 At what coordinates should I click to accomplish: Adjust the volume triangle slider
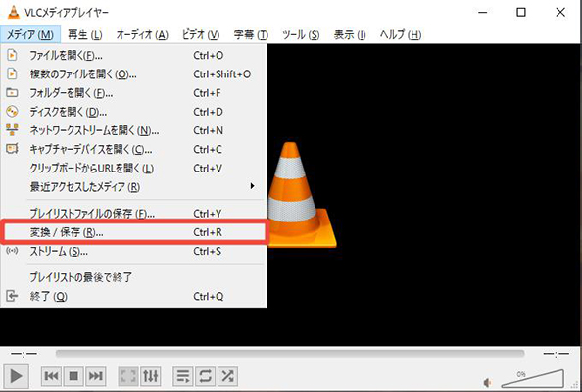(533, 378)
